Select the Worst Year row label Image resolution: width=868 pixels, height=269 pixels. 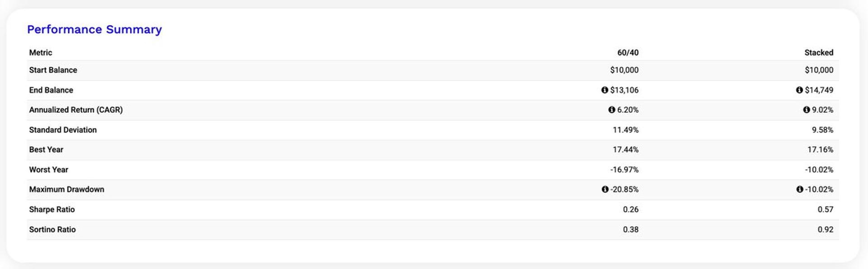(x=48, y=170)
